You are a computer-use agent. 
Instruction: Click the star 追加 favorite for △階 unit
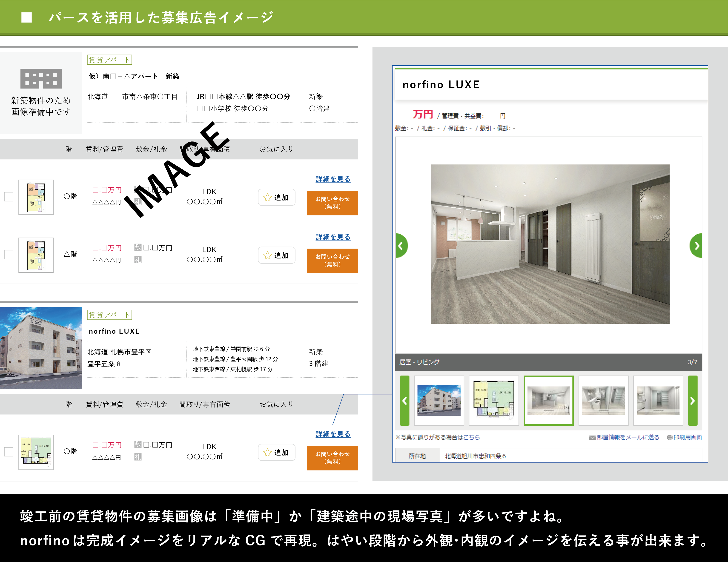click(x=277, y=255)
